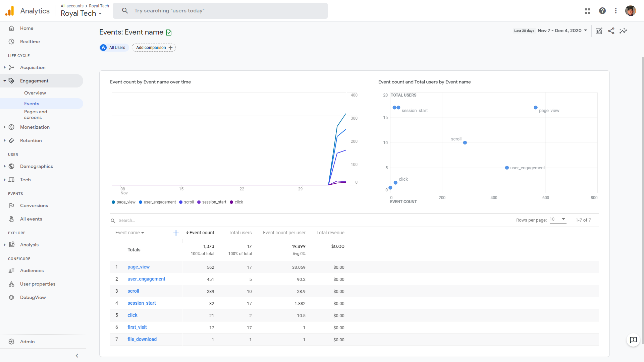Screen dimensions: 644x362
Task: Open Analytics help
Action: (602, 11)
